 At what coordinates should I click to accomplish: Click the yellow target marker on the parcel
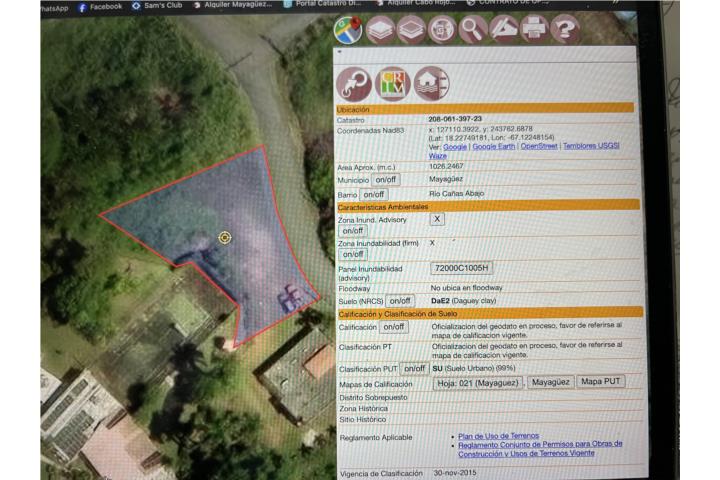coord(225,237)
